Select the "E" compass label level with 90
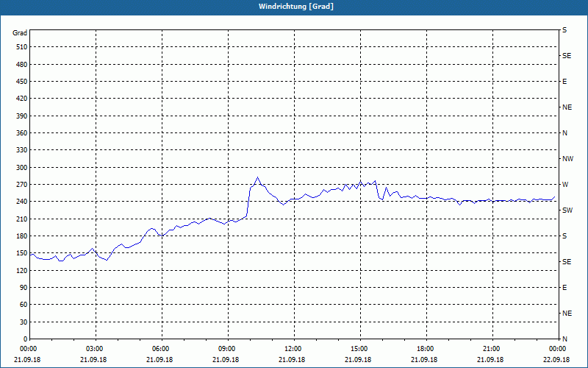The image size is (588, 368). pyautogui.click(x=564, y=288)
